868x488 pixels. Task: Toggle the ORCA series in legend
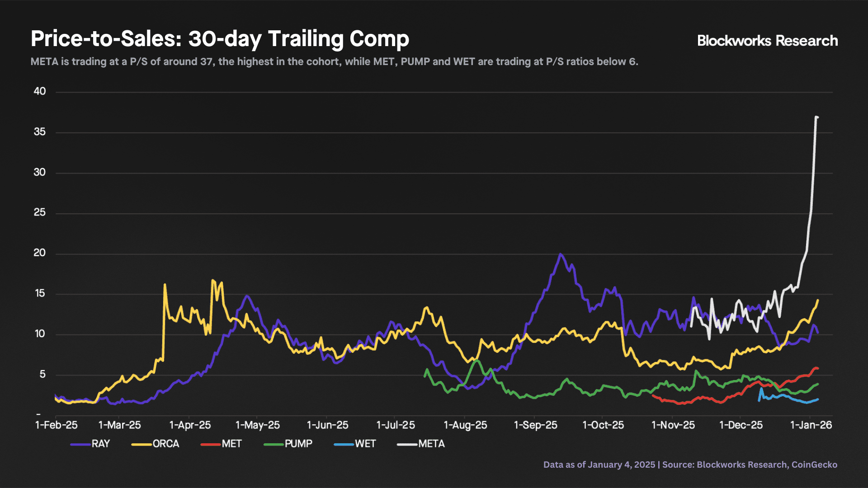click(165, 444)
